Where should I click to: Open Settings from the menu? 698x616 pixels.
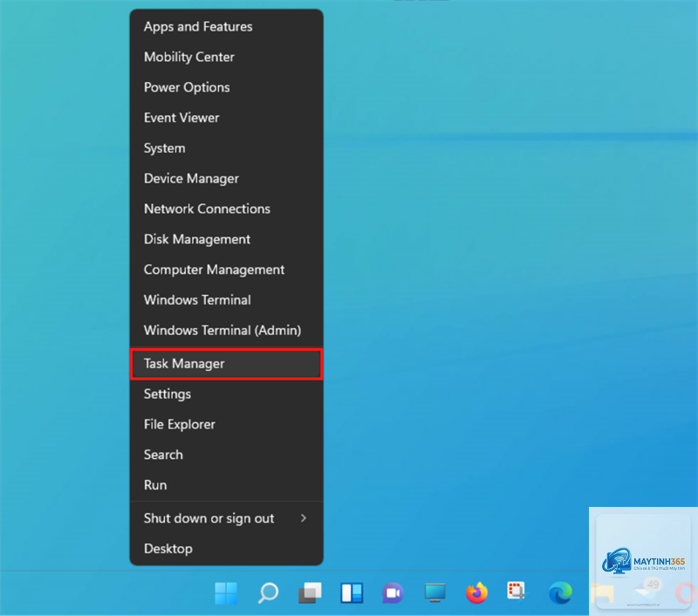point(226,394)
